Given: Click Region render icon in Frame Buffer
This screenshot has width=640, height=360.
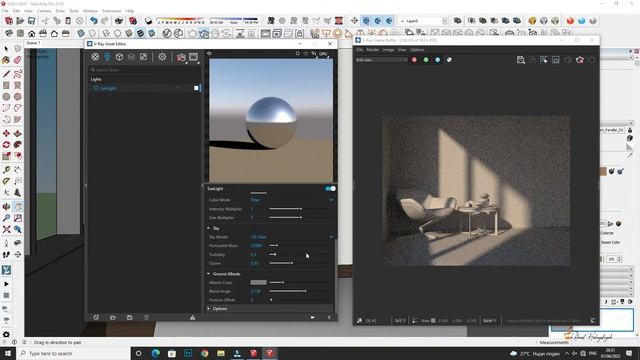Looking at the screenshot, I should coord(556,60).
